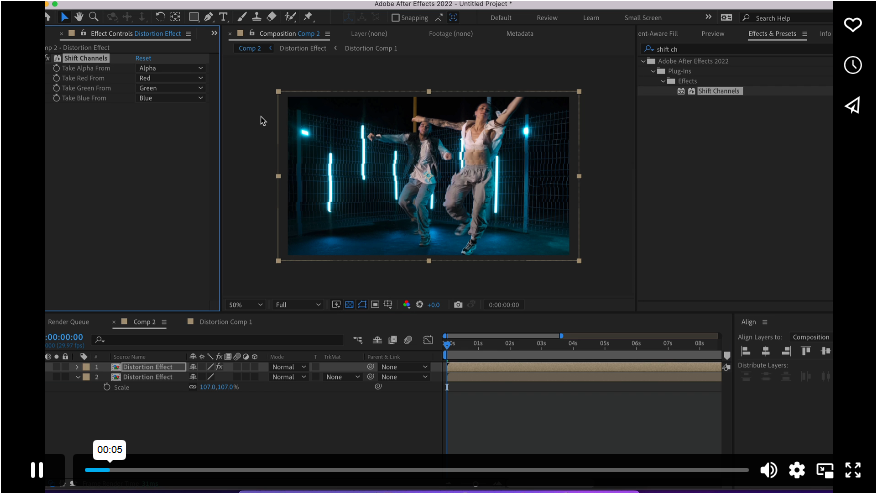Open show channel color icon in viewer
Viewport: 877px width, 494px height.
[407, 304]
